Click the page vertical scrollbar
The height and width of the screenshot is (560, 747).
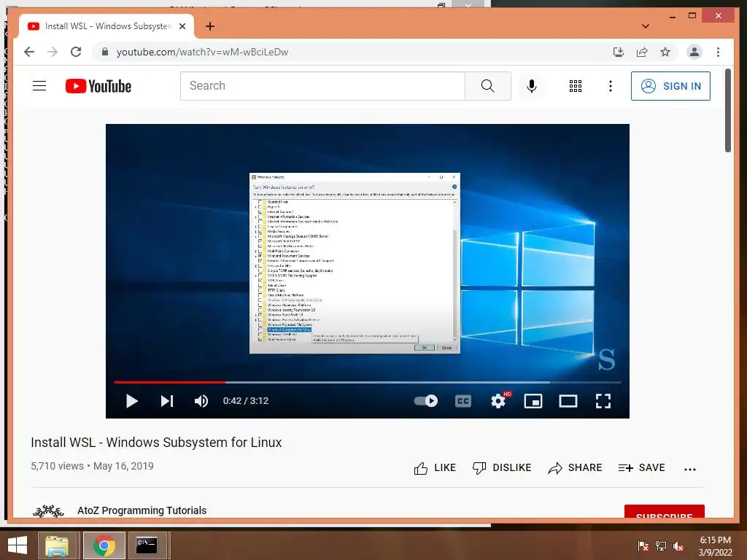728,111
